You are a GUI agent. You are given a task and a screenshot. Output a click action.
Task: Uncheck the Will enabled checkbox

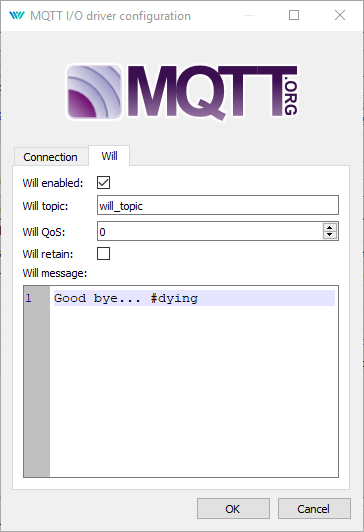(103, 183)
